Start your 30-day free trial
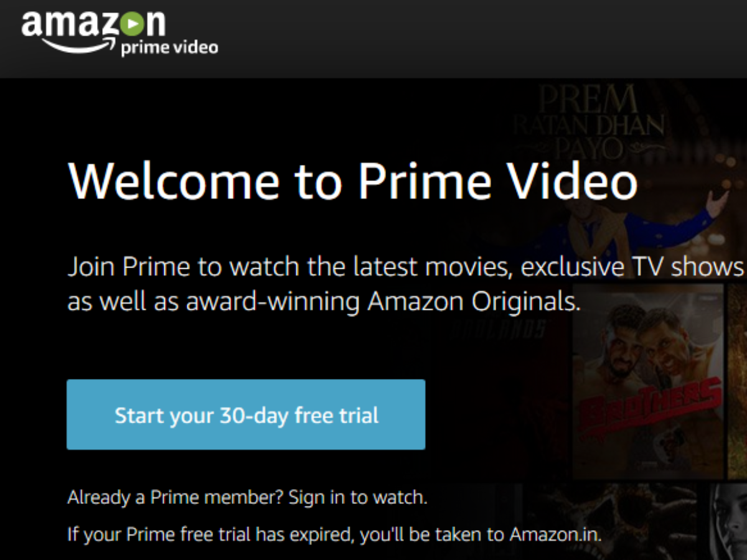Screen dimensions: 747x560 tap(246, 414)
